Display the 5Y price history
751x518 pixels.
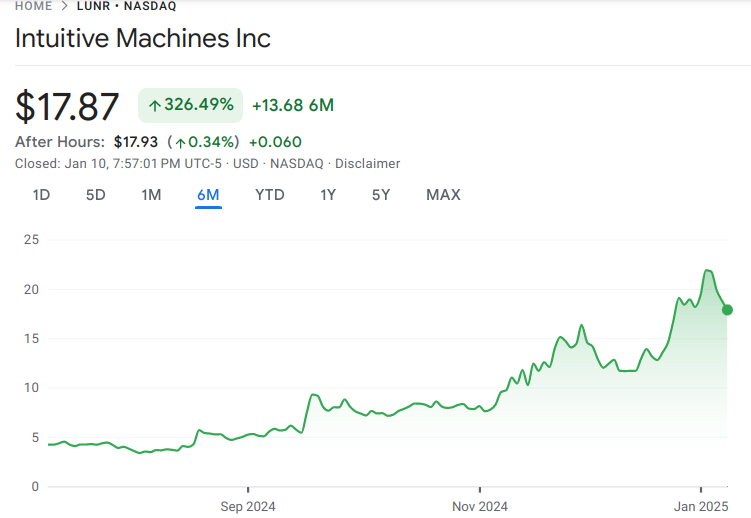point(381,195)
